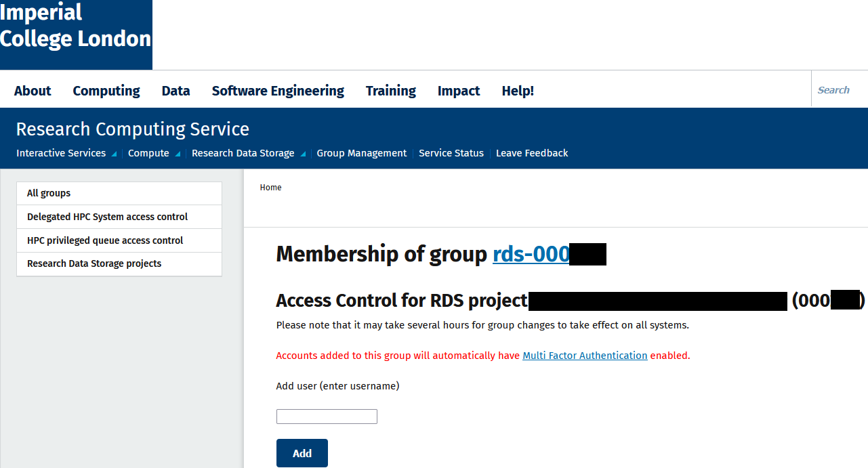Viewport: 868px width, 468px height.
Task: Focus the Search box
Action: (840, 89)
